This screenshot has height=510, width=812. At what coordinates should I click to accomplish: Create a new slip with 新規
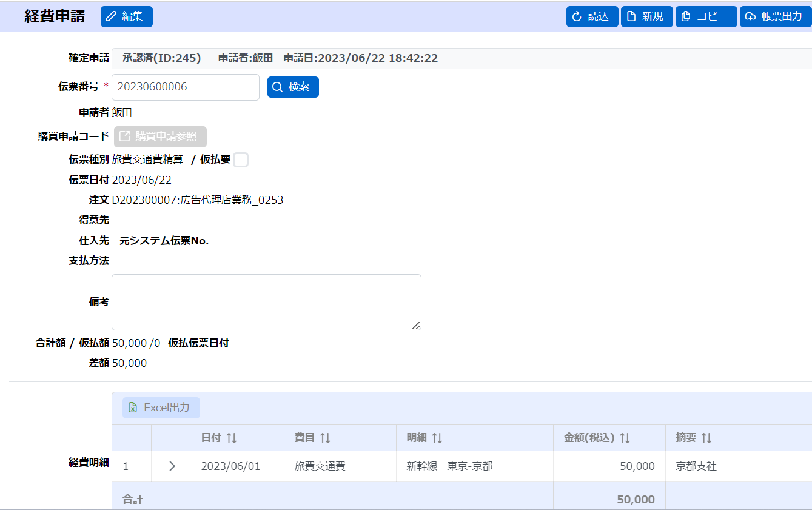click(x=646, y=16)
